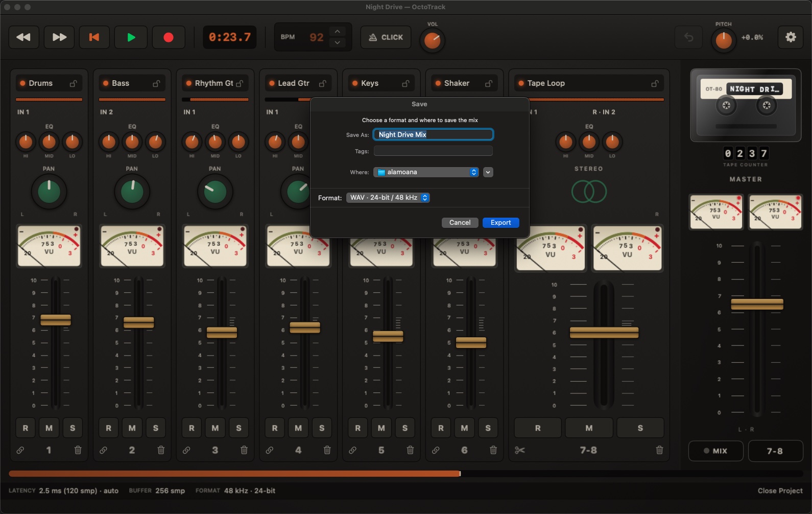Delete track 6 with trash icon
Screen dimensions: 812x514
click(493, 450)
